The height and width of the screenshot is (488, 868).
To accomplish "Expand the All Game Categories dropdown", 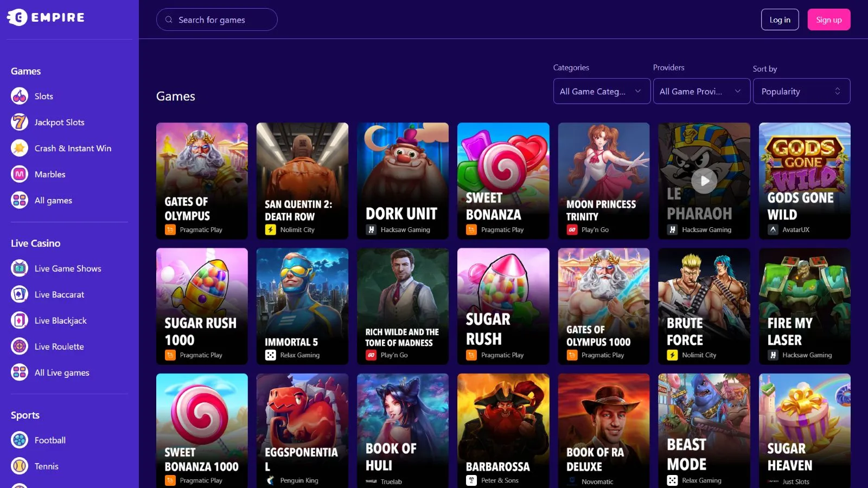I will [x=601, y=91].
